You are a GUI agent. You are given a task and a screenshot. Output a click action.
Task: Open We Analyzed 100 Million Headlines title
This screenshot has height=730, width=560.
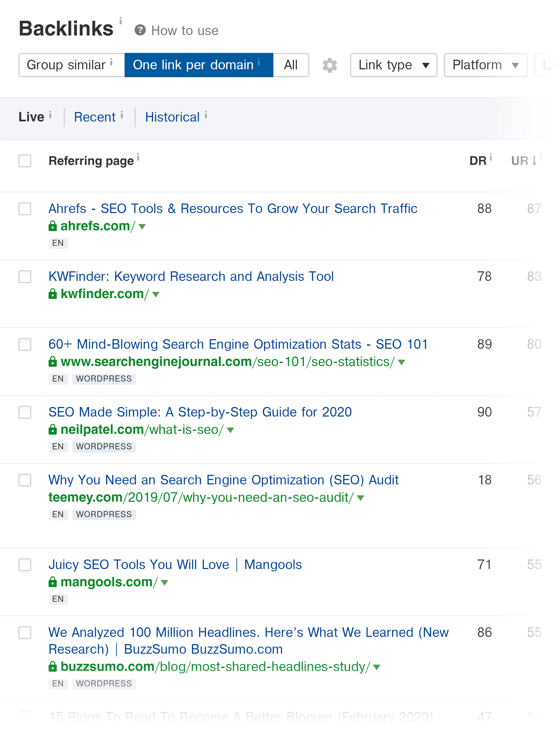coord(249,641)
